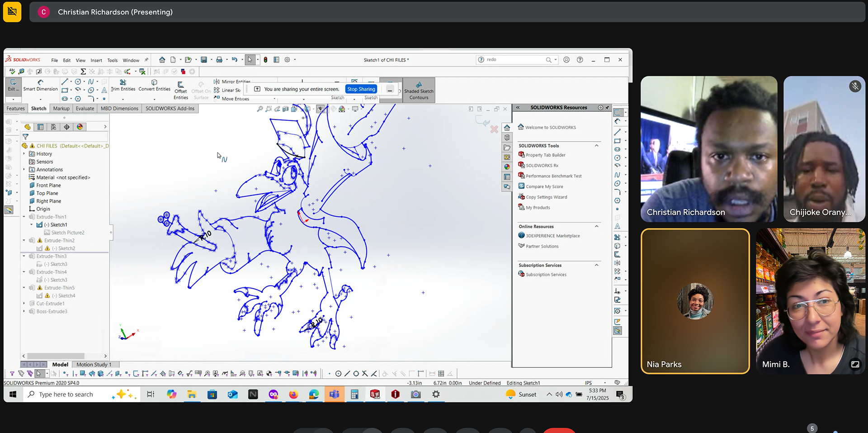Switch to the Evaluate tab
Viewport: 868px width, 433px height.
point(85,109)
